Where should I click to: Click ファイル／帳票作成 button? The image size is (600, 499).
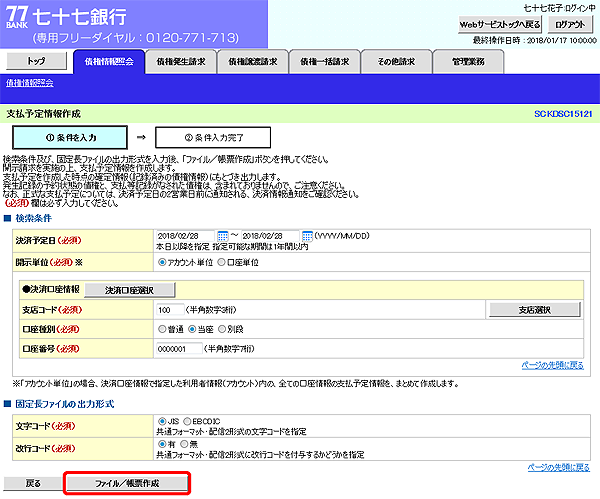pyautogui.click(x=127, y=483)
